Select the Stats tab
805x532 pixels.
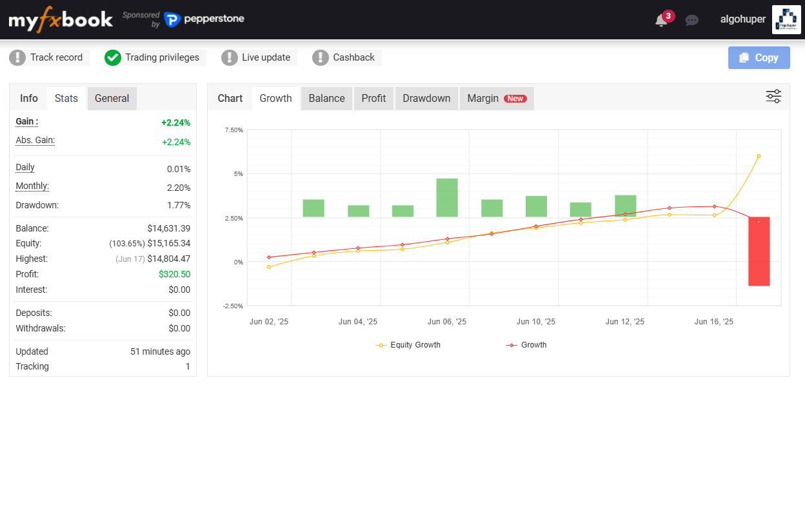click(x=66, y=98)
